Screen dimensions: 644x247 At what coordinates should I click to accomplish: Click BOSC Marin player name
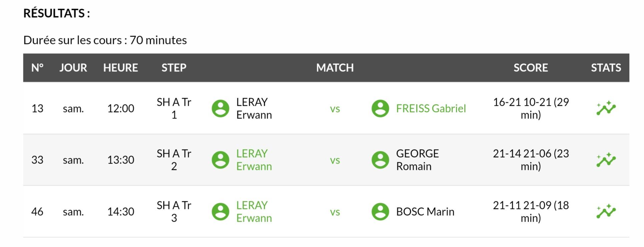(x=425, y=212)
